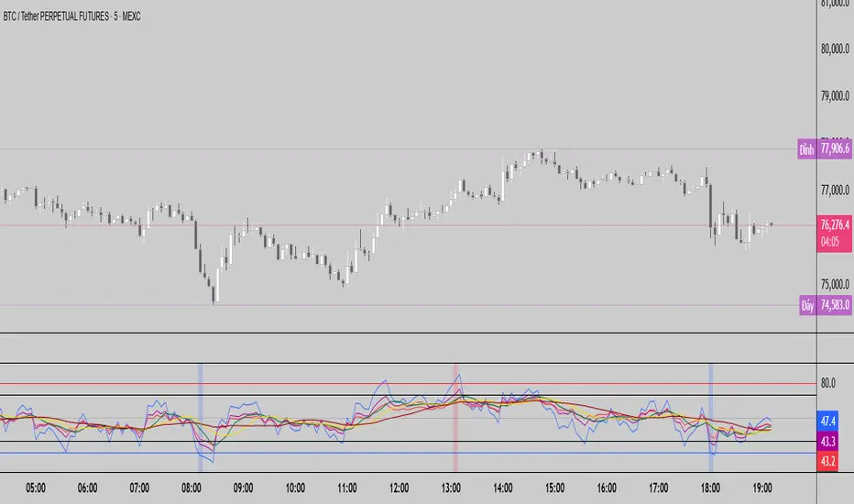Select the red overbought line in indicator pane
The width and height of the screenshot is (854, 504).
408,384
